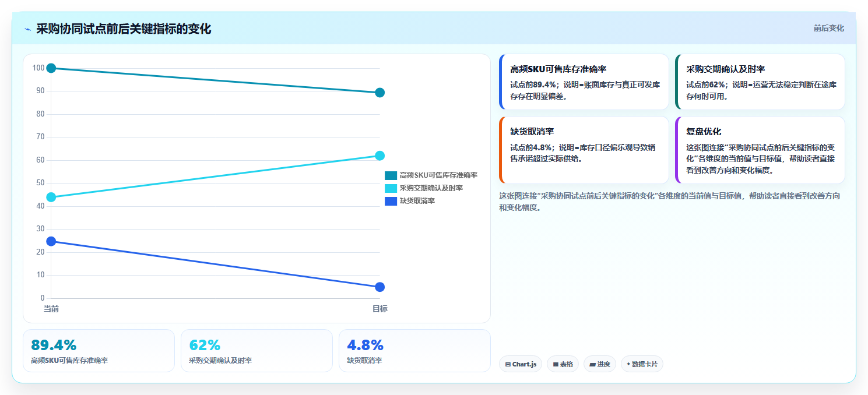Click the icon inside the Chart.js tag
The height and width of the screenshot is (395, 868).
pyautogui.click(x=508, y=365)
